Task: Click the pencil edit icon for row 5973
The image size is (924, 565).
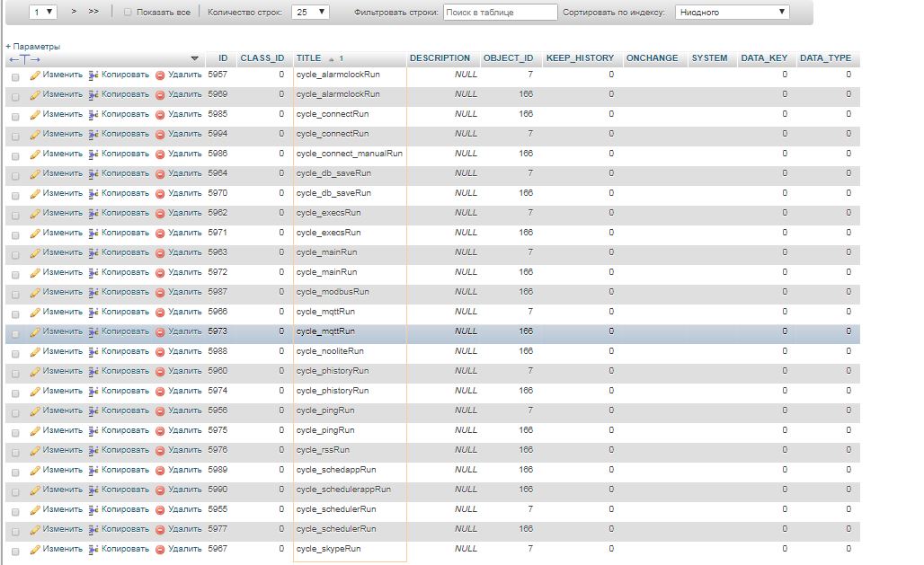Action: [x=35, y=331]
